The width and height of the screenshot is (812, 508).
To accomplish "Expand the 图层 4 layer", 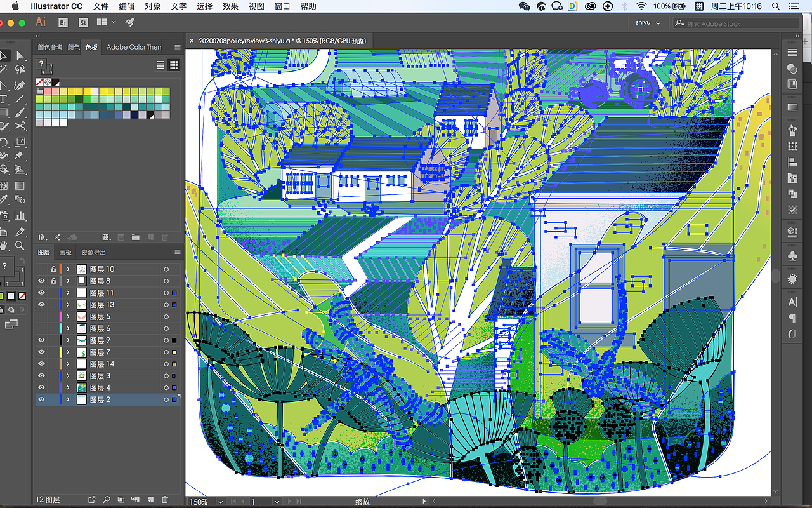I will pyautogui.click(x=67, y=387).
